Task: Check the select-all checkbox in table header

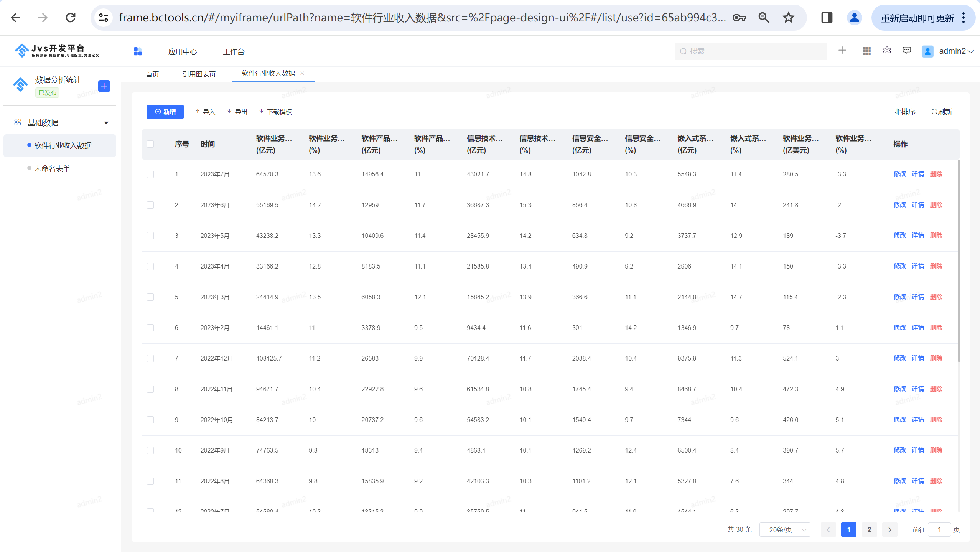Action: tap(150, 144)
